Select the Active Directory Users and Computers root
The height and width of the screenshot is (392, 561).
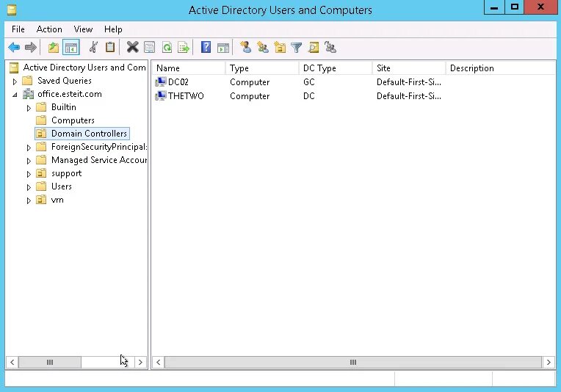point(84,68)
